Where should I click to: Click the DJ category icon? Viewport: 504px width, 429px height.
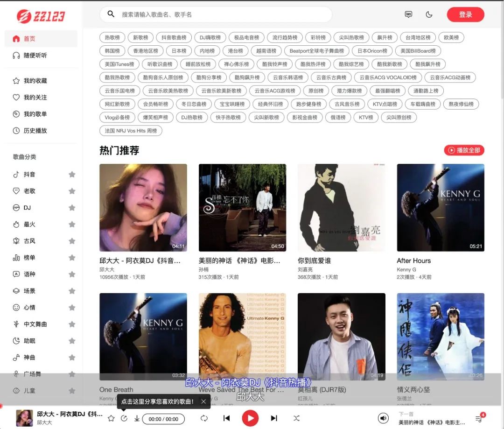tap(16, 208)
